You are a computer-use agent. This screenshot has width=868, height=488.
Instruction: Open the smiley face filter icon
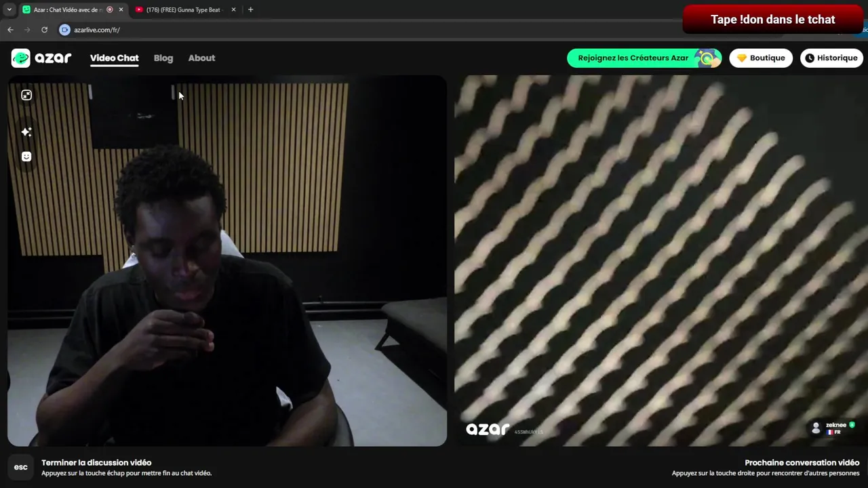pyautogui.click(x=26, y=157)
